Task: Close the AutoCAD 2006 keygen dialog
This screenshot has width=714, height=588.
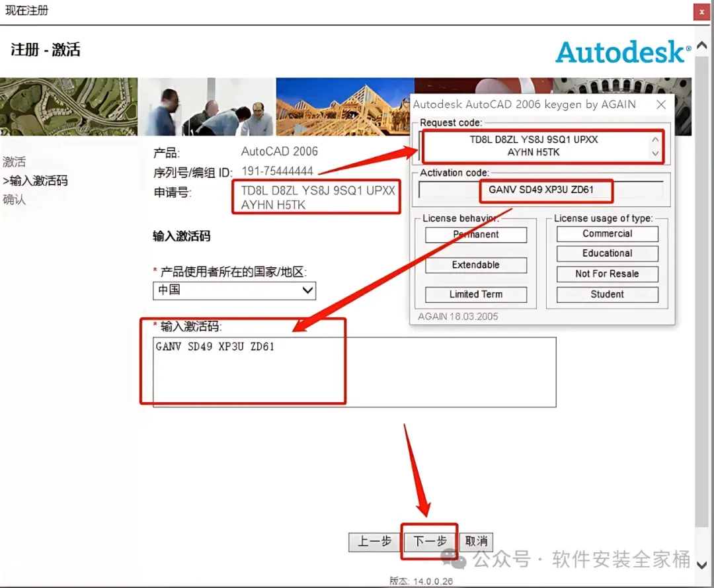Action: coord(661,105)
